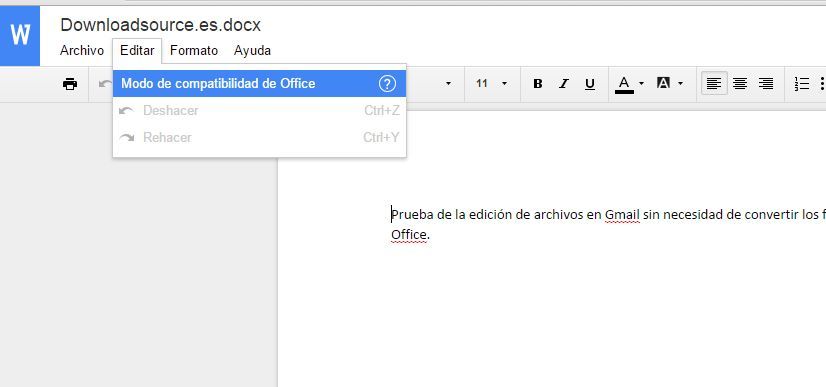The height and width of the screenshot is (387, 826).
Task: Print the document with the printer icon
Action: (70, 84)
